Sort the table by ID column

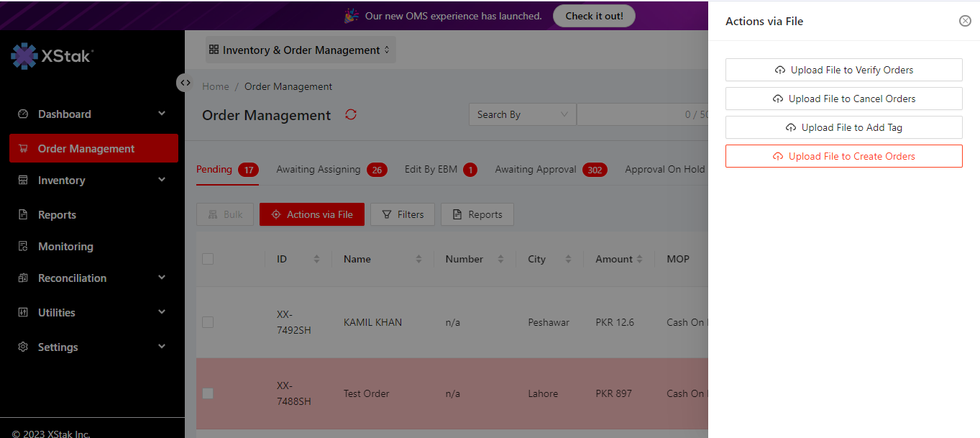pyautogui.click(x=316, y=259)
